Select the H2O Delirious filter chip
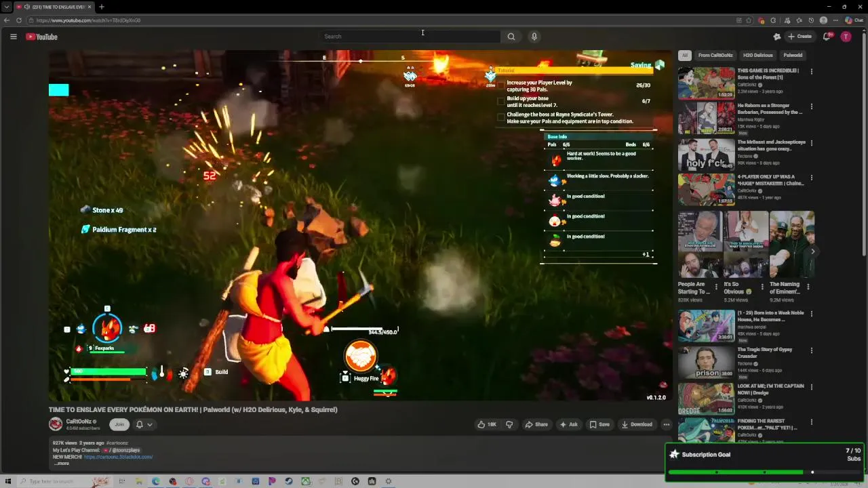This screenshot has width=868, height=488. click(757, 55)
